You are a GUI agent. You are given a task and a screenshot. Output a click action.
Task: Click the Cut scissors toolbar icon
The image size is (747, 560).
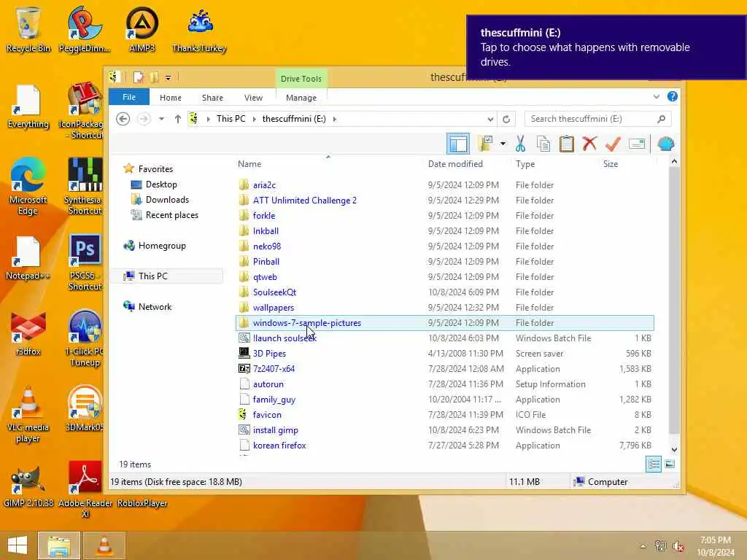(520, 144)
